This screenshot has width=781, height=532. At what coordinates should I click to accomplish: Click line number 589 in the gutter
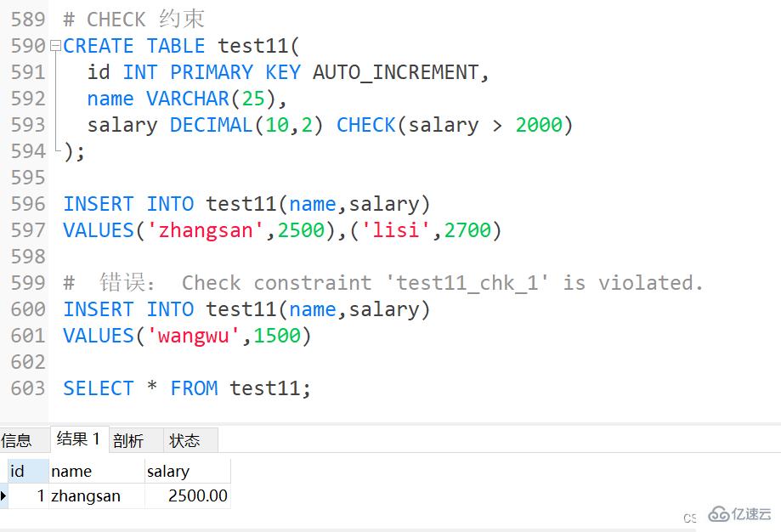coord(28,20)
